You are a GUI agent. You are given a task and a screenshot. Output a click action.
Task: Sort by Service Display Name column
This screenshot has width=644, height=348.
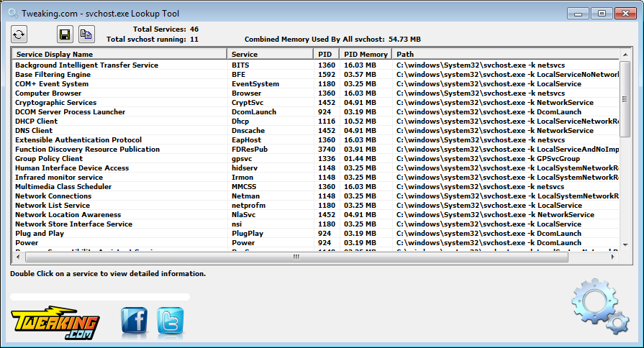pos(119,54)
